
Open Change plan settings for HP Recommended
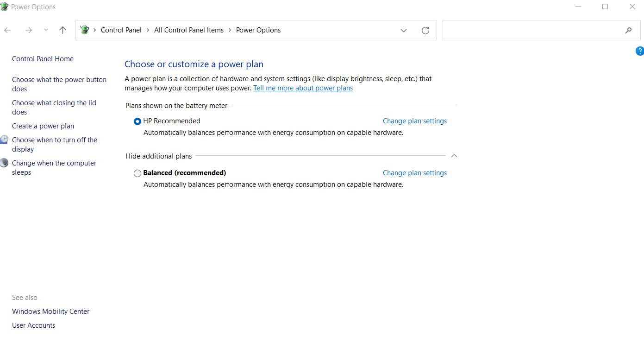[414, 121]
